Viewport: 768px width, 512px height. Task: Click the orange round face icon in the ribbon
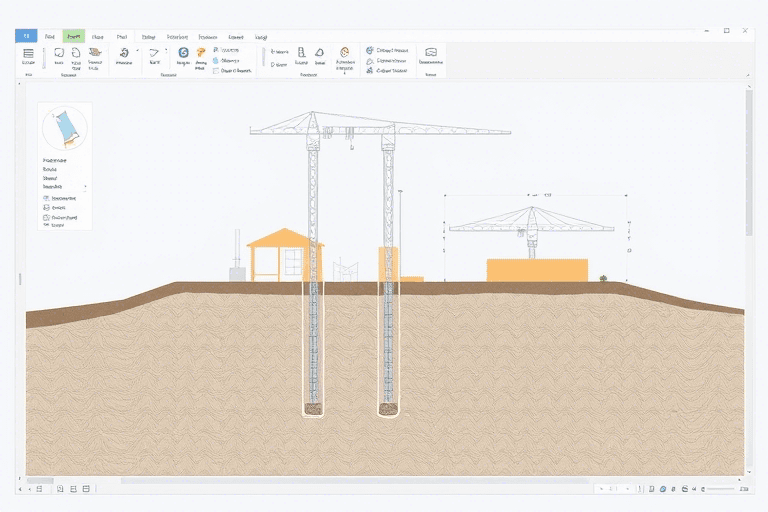345,52
